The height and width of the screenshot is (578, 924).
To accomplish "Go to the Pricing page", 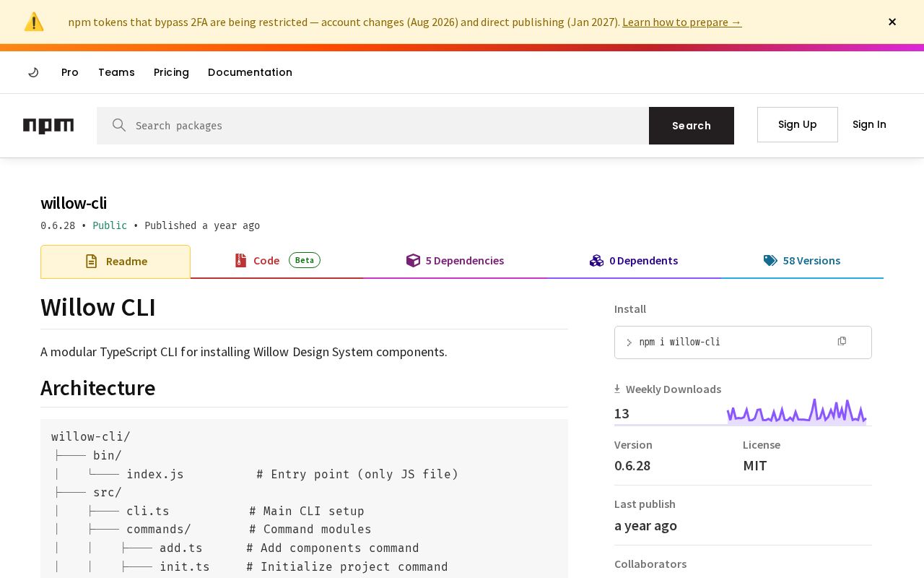I will pos(171,72).
